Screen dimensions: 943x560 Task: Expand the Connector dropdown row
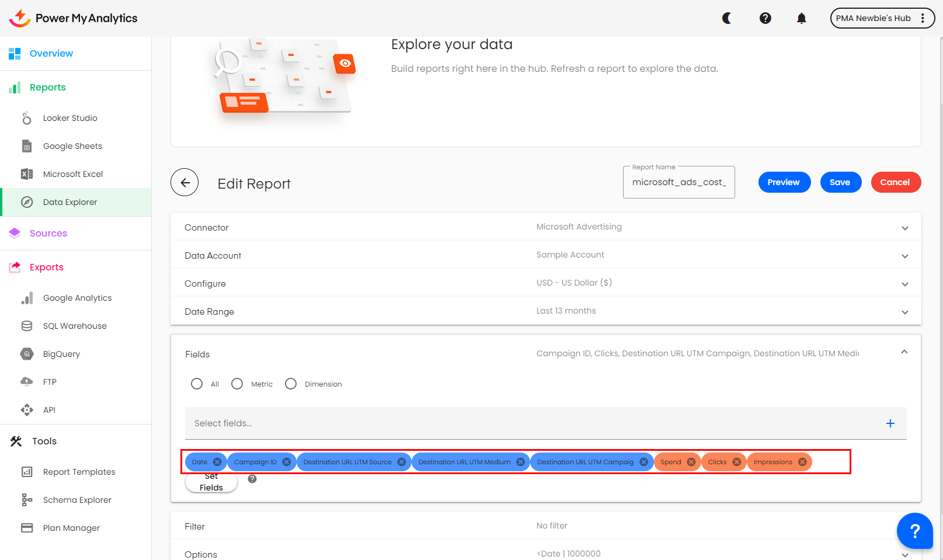904,228
